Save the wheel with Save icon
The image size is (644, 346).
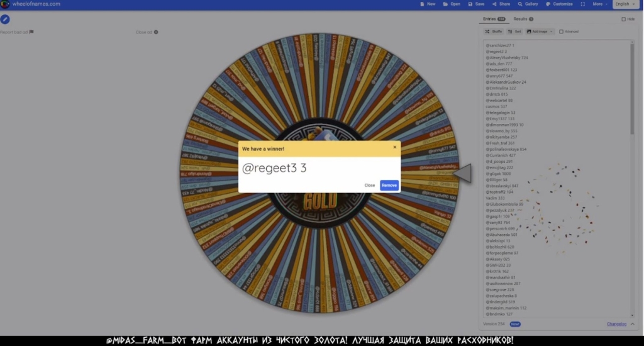pyautogui.click(x=470, y=4)
